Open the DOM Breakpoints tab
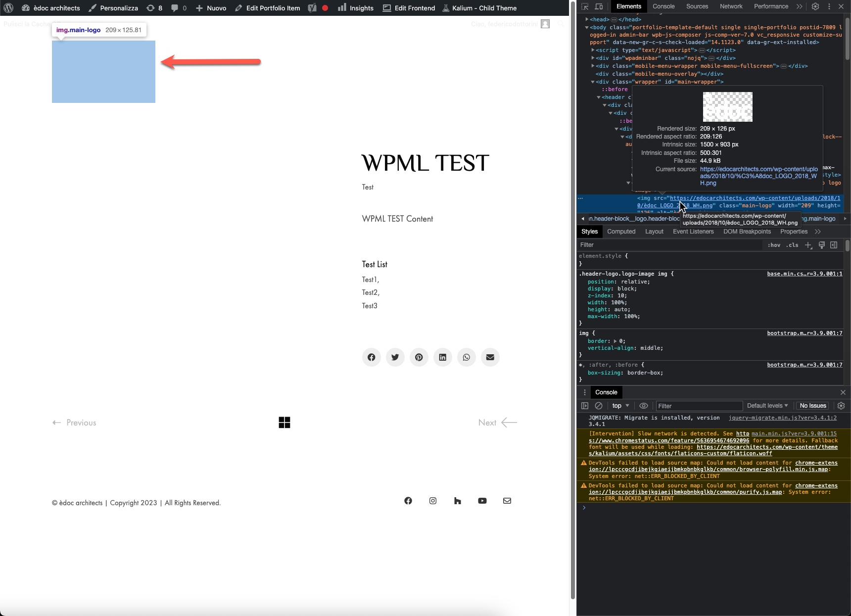The height and width of the screenshot is (616, 851). [x=747, y=232]
